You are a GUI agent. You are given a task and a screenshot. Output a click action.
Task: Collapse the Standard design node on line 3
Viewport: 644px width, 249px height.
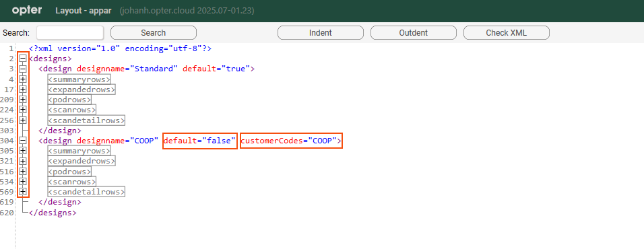[23, 69]
